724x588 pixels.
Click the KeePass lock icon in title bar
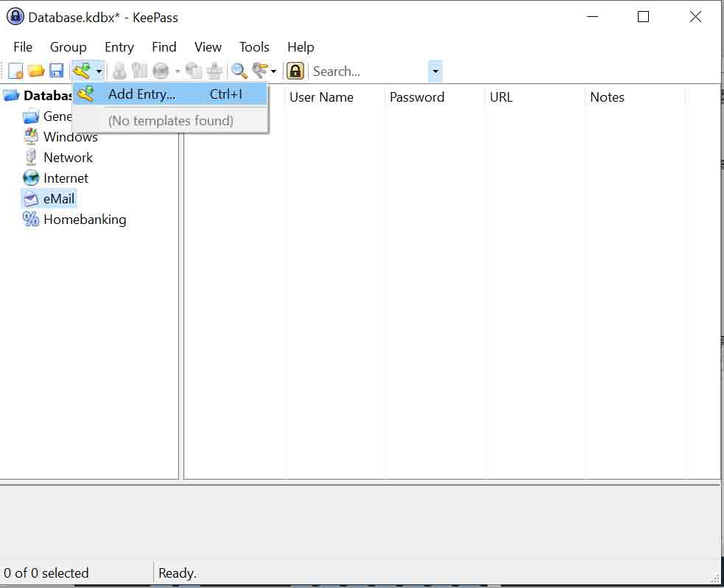[15, 17]
